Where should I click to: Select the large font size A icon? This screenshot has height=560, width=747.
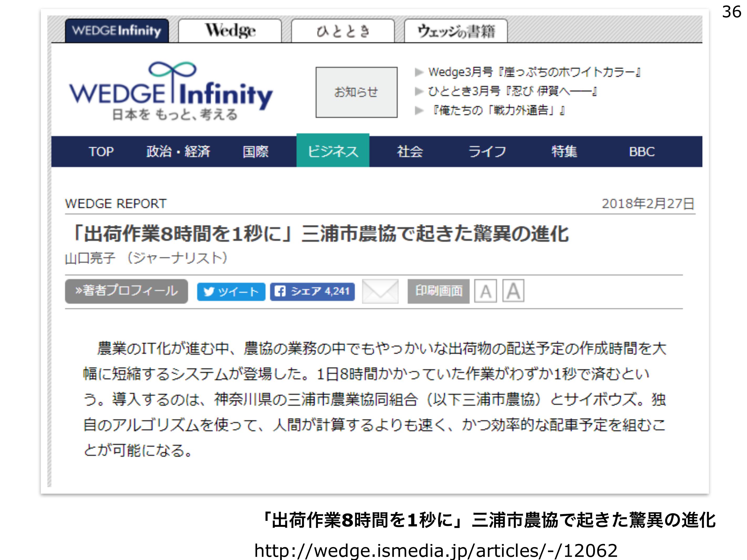coord(513,291)
